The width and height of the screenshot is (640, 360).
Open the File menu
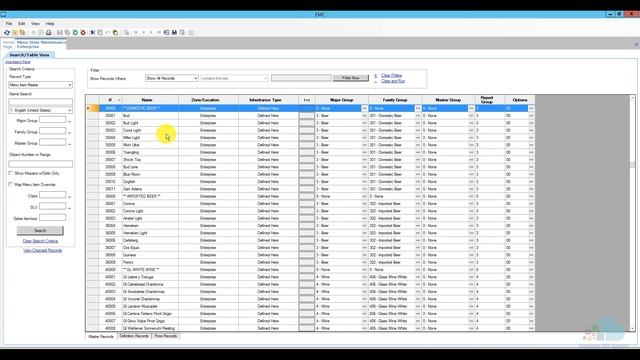tap(9, 24)
